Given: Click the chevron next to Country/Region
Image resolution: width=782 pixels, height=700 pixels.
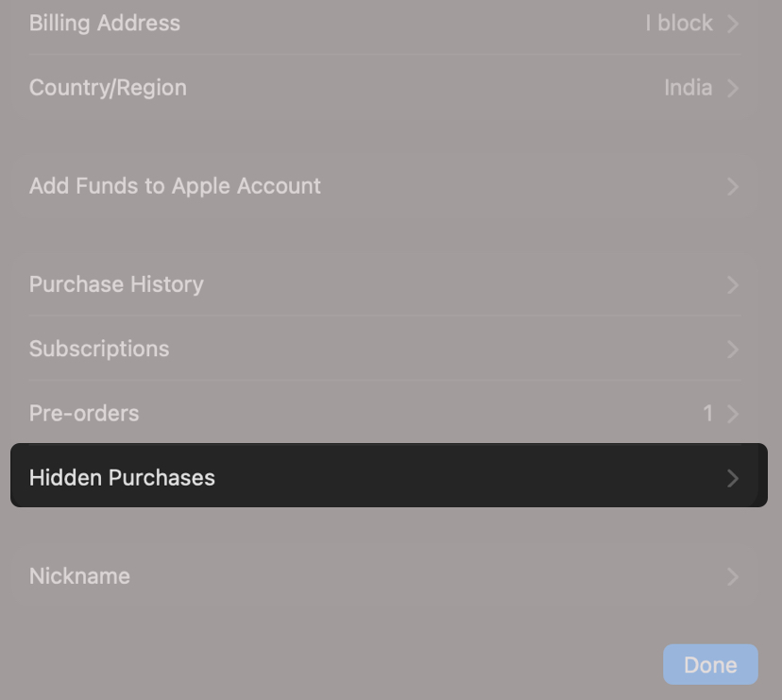Looking at the screenshot, I should 733,87.
